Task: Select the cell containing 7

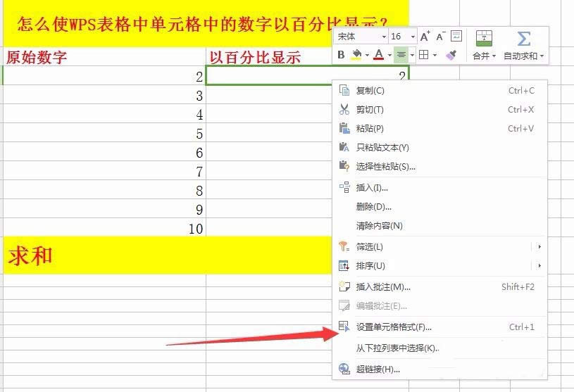Action: [104, 171]
